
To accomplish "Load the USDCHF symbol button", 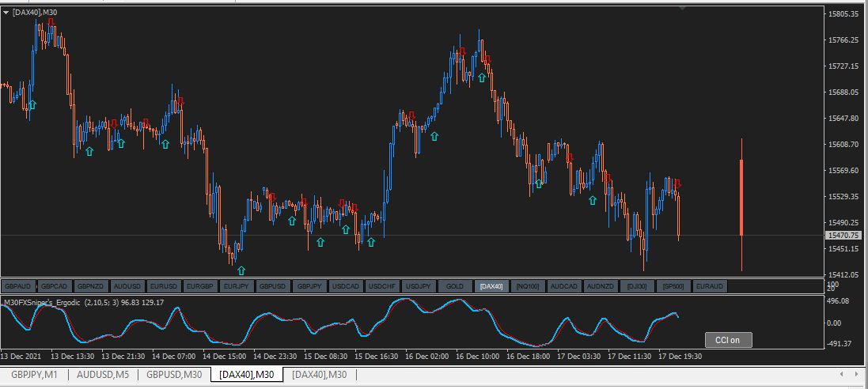I will click(x=382, y=286).
